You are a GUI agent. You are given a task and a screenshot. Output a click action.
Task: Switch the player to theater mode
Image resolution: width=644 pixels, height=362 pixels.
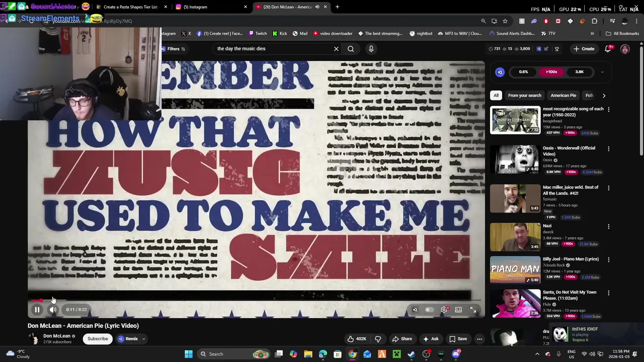click(458, 310)
